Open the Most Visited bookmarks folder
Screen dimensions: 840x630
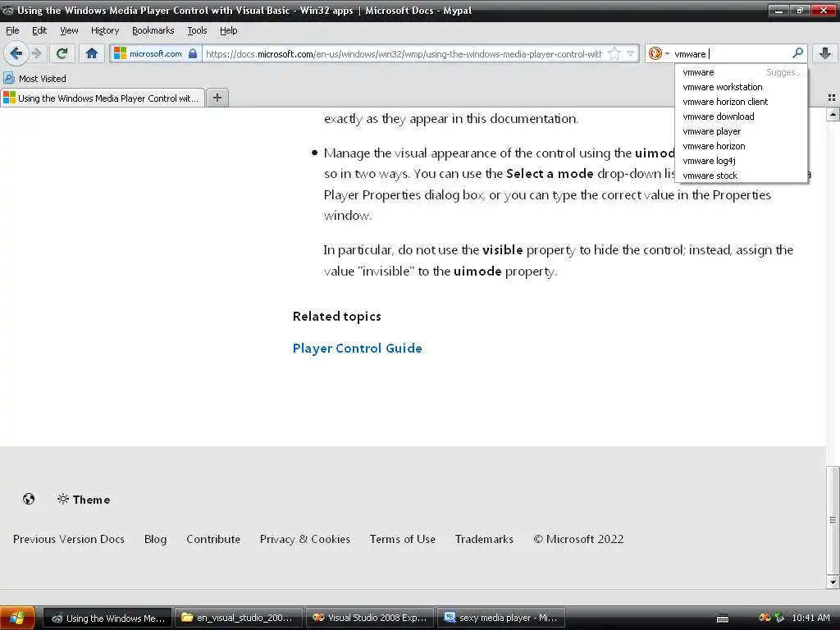click(x=34, y=79)
